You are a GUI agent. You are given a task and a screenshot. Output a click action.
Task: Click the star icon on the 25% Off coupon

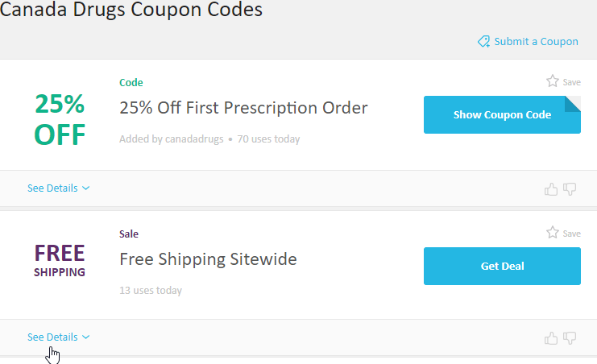[x=553, y=81]
